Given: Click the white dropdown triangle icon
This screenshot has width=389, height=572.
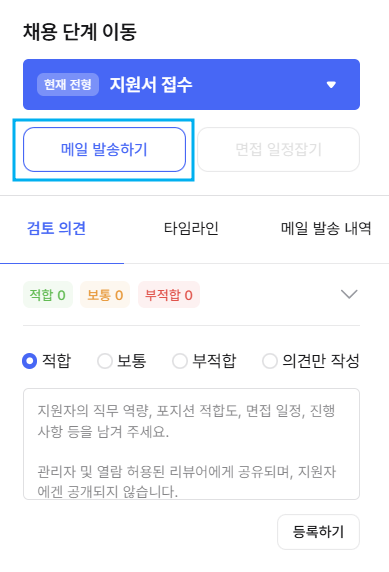Looking at the screenshot, I should click(331, 85).
